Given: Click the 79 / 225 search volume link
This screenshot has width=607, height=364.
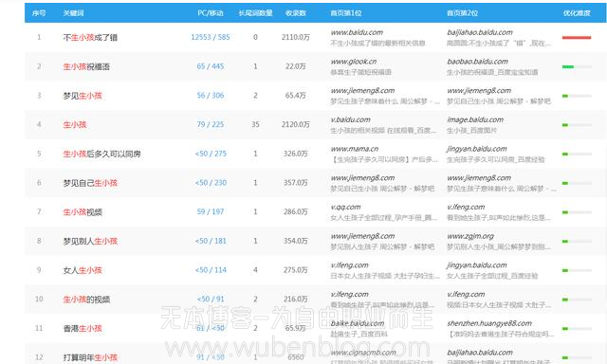Looking at the screenshot, I should click(x=211, y=124).
